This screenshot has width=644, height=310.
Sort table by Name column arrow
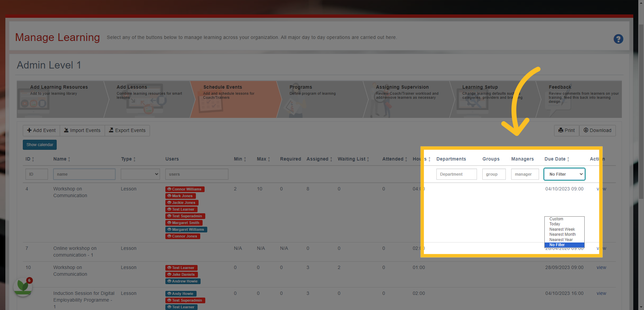click(x=69, y=159)
